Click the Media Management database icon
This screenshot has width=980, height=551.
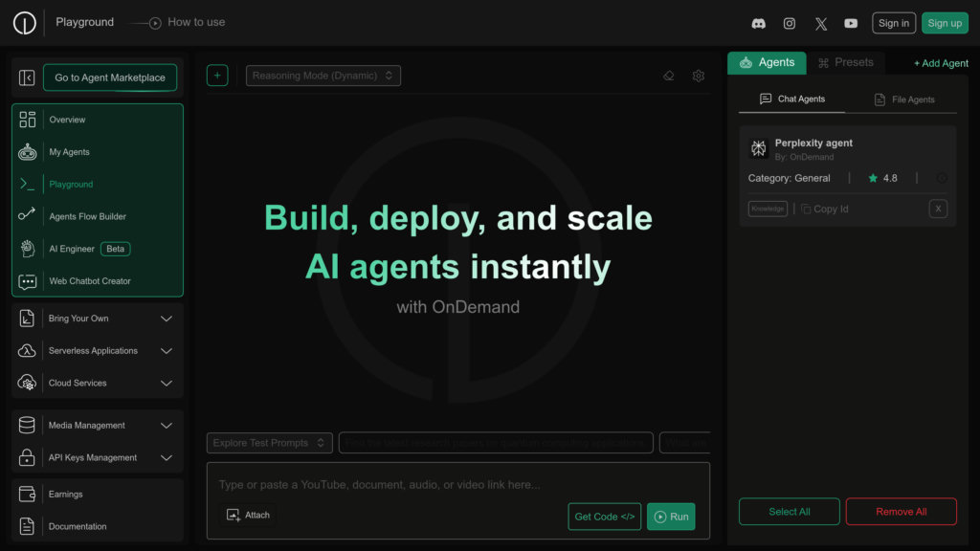(x=27, y=426)
